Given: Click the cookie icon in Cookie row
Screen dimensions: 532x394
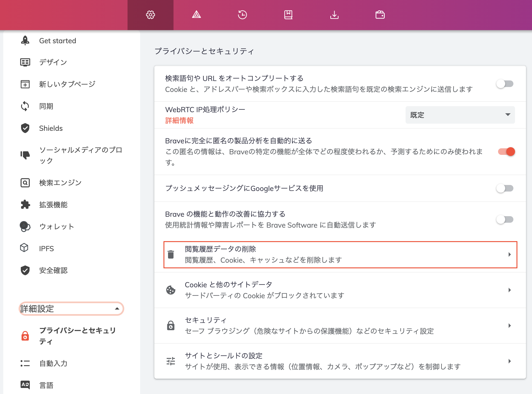Looking at the screenshot, I should (171, 290).
